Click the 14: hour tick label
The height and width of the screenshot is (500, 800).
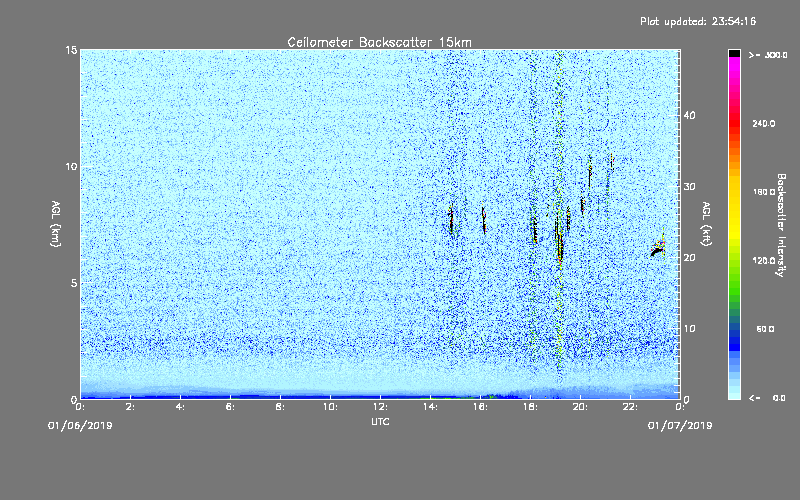tap(430, 407)
